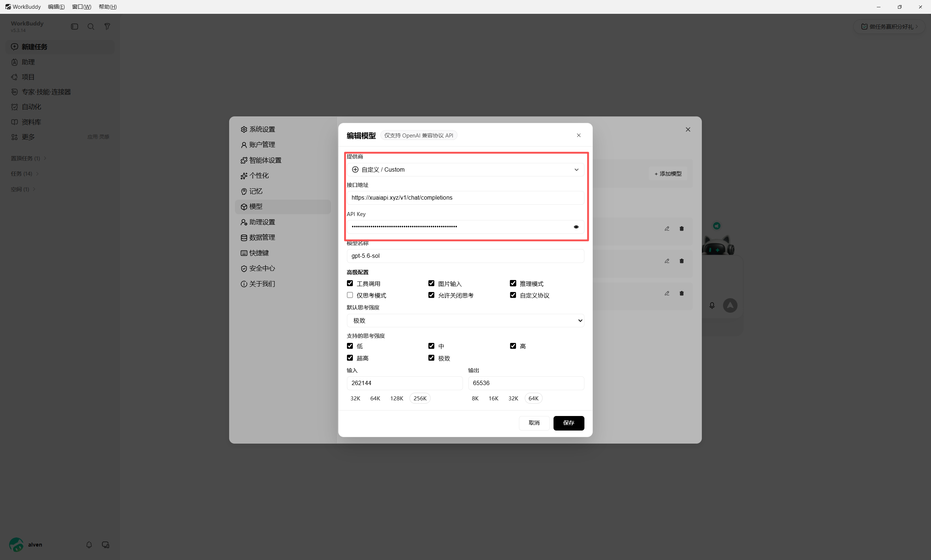Open 专家·技能·连接器 page
This screenshot has width=931, height=560.
pyautogui.click(x=61, y=92)
